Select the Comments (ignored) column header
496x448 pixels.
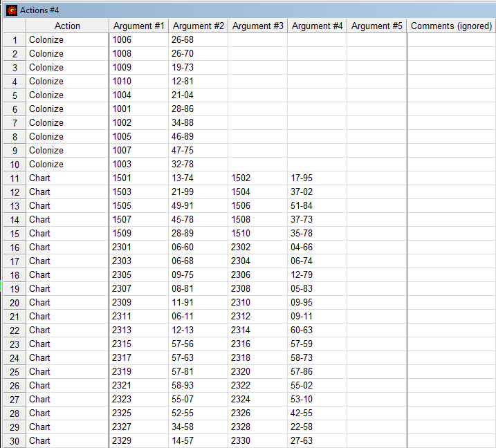[x=451, y=26]
